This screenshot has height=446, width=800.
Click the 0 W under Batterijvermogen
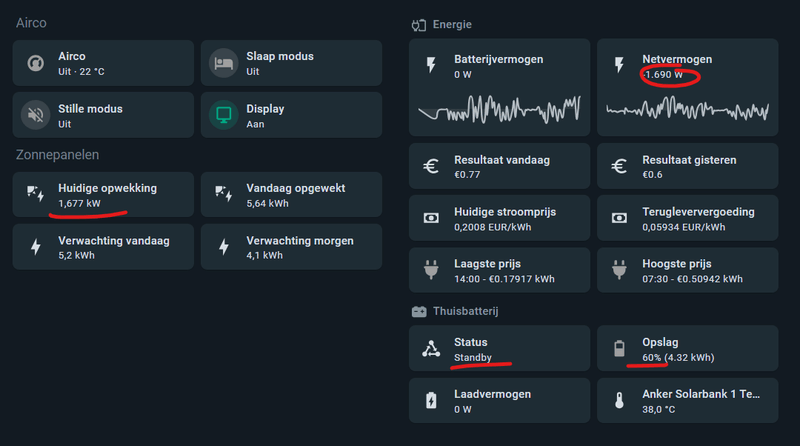tap(463, 75)
